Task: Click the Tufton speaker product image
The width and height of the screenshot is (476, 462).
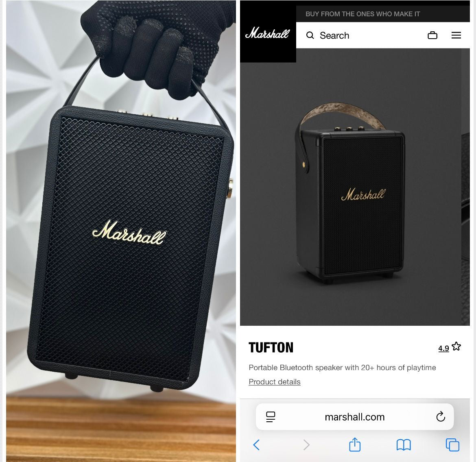Action: [x=350, y=193]
